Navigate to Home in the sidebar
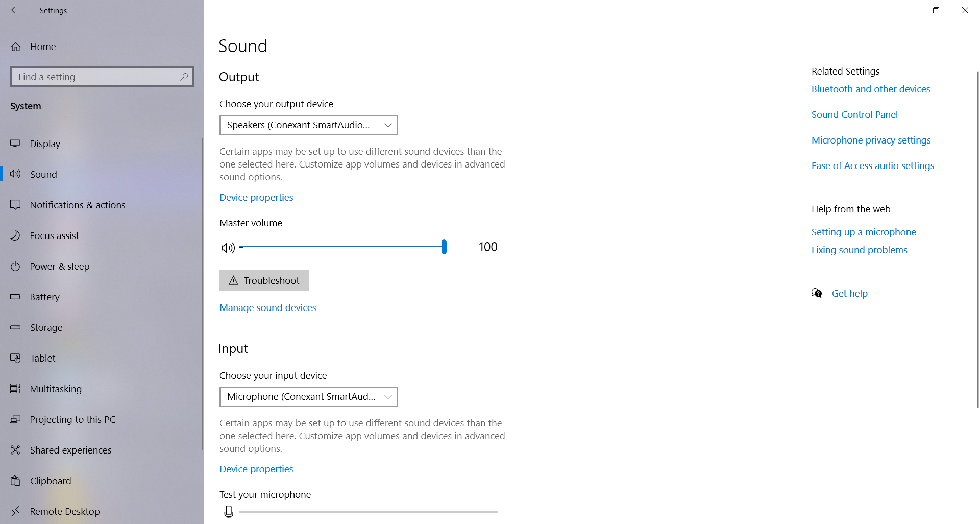This screenshot has height=524, width=980. (43, 46)
